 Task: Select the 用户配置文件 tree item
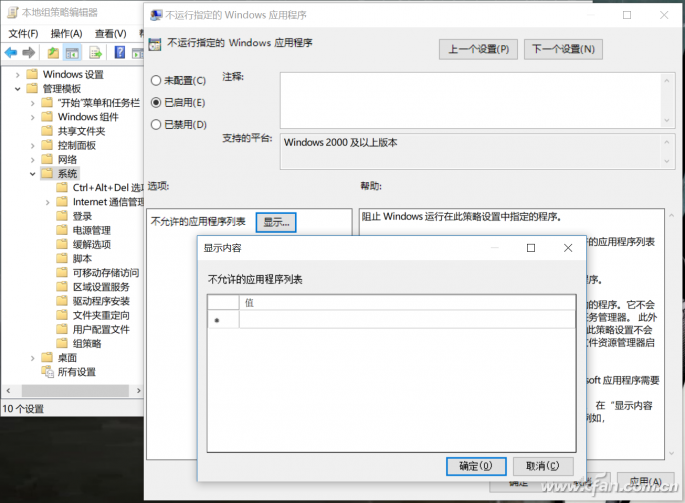pyautogui.click(x=101, y=329)
